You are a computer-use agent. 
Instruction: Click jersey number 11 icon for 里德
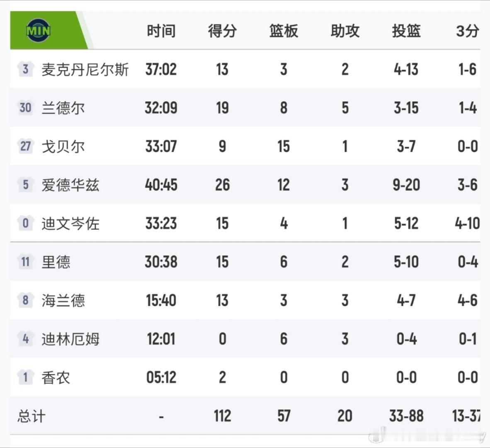[x=25, y=262]
